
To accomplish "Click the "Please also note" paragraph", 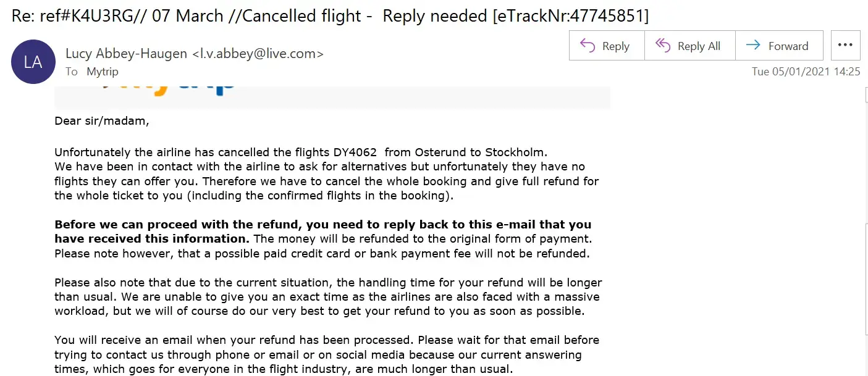I will [327, 297].
